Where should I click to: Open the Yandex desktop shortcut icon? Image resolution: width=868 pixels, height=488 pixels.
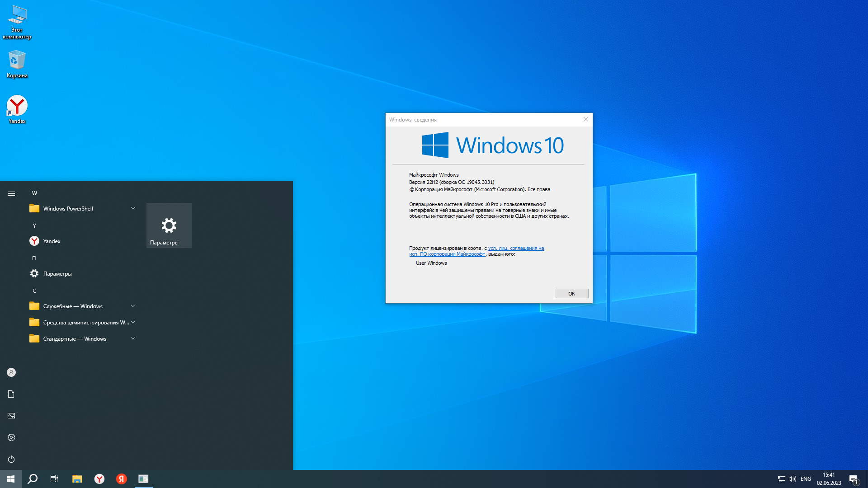(x=17, y=106)
